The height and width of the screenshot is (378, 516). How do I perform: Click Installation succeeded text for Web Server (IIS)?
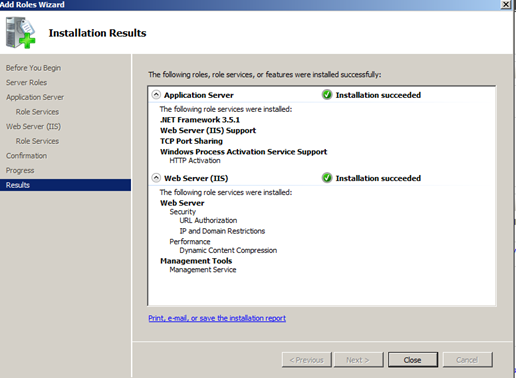[378, 178]
